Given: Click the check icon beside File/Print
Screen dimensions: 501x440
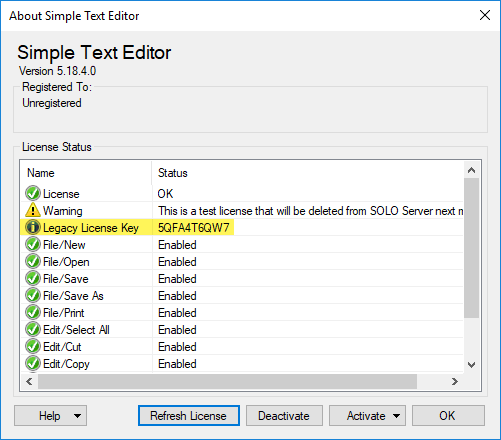Looking at the screenshot, I should (33, 312).
